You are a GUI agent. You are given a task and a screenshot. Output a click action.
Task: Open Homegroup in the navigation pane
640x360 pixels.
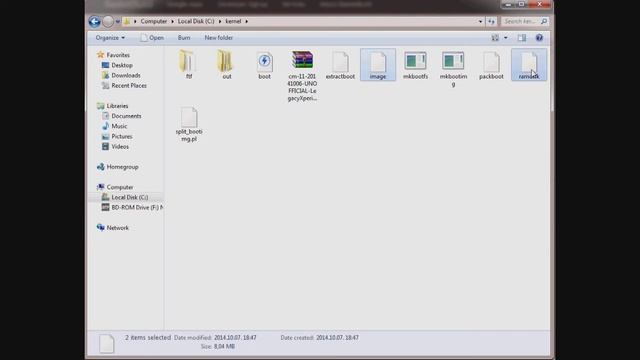click(118, 167)
